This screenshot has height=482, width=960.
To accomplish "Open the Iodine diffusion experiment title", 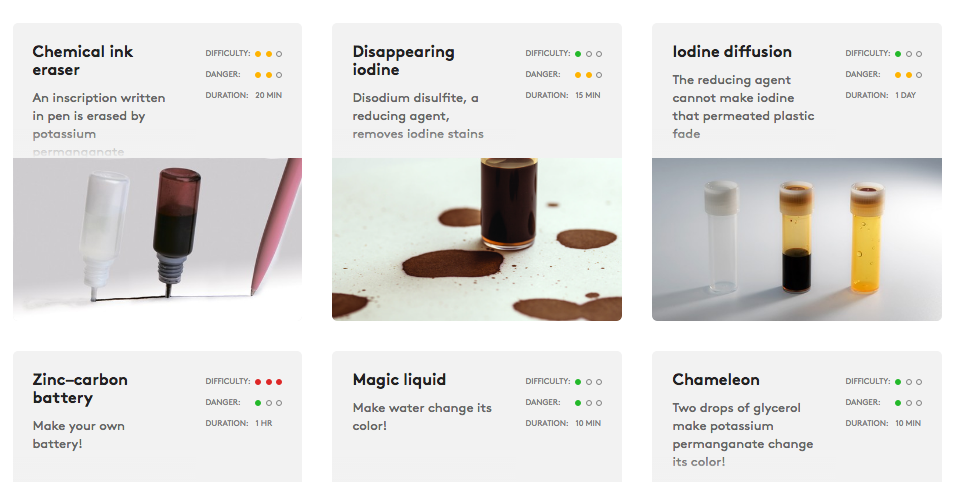I will click(732, 51).
